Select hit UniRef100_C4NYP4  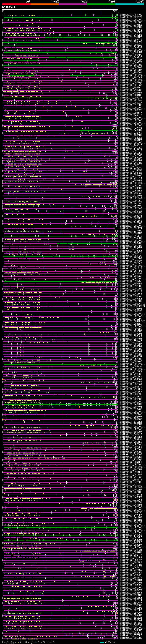click(x=131, y=505)
